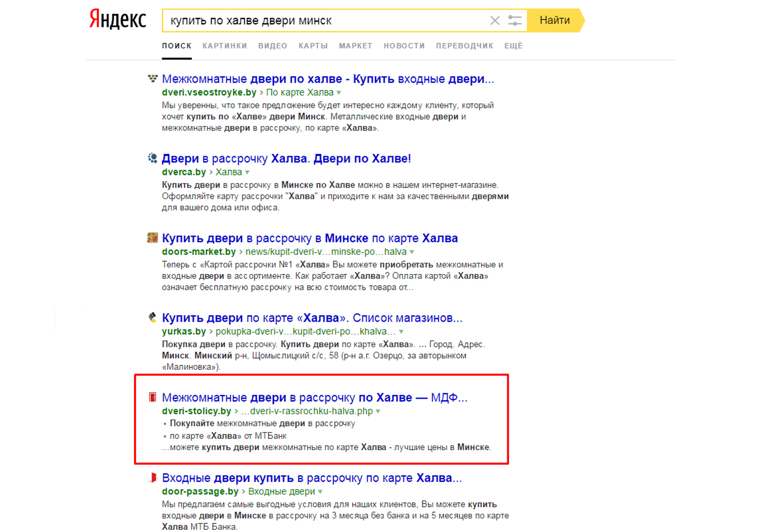This screenshot has height=532, width=763.
Task: Click the 'pokupka-dveri-v…kupit-dveri-po…khalva…' path link
Action: click(305, 331)
